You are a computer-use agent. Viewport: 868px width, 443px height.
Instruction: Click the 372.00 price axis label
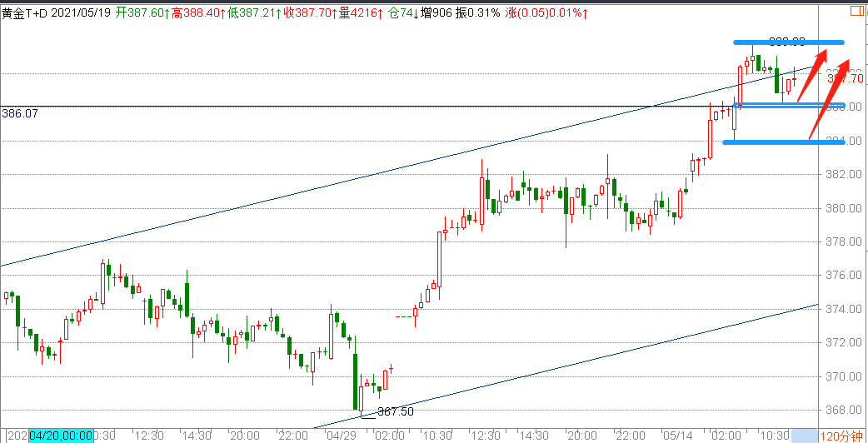(x=845, y=343)
